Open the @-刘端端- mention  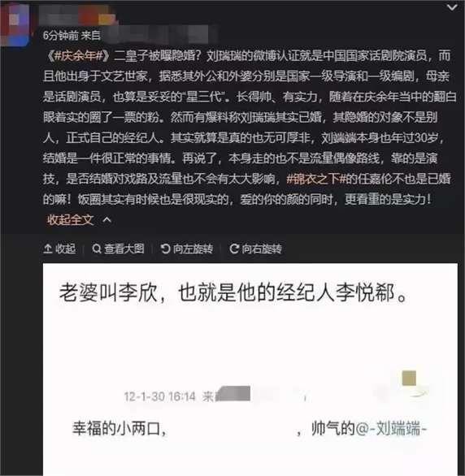pos(391,429)
